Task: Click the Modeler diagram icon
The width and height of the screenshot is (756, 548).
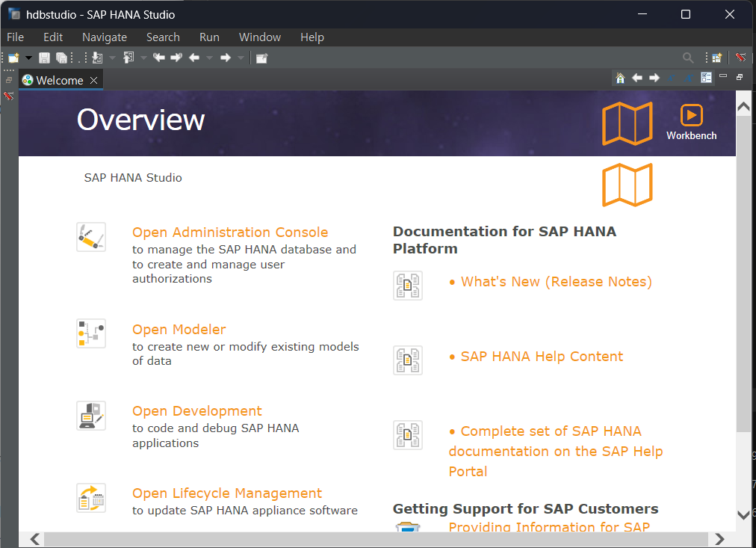Action: click(91, 333)
